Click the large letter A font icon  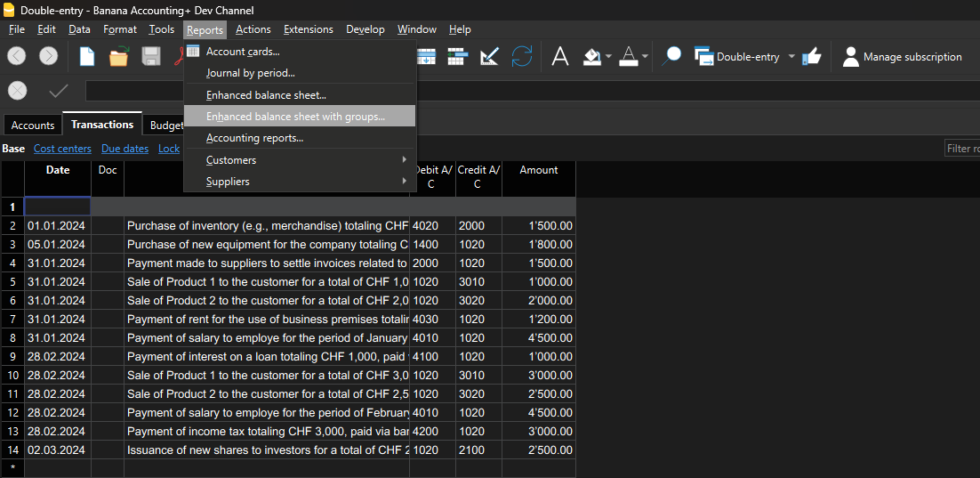pos(560,56)
